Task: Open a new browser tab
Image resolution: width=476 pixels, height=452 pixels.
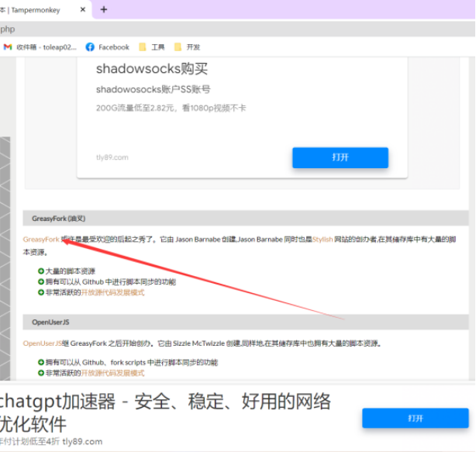Action: point(104,10)
